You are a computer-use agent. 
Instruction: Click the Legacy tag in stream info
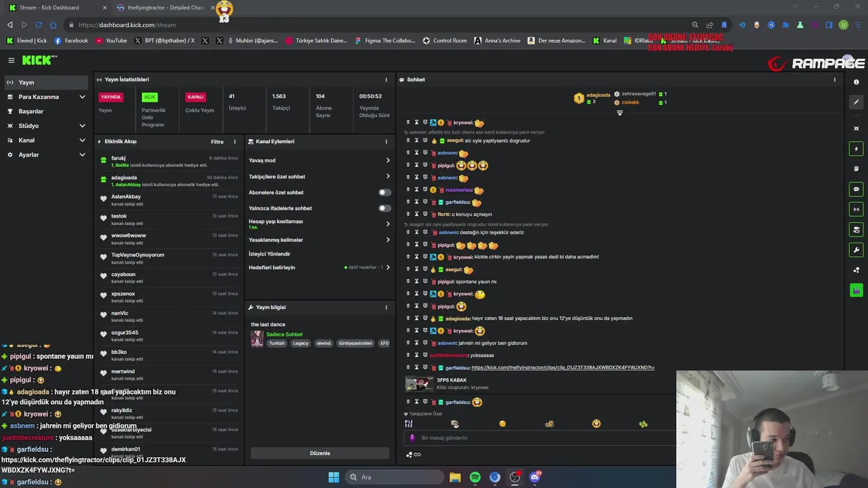tap(300, 344)
